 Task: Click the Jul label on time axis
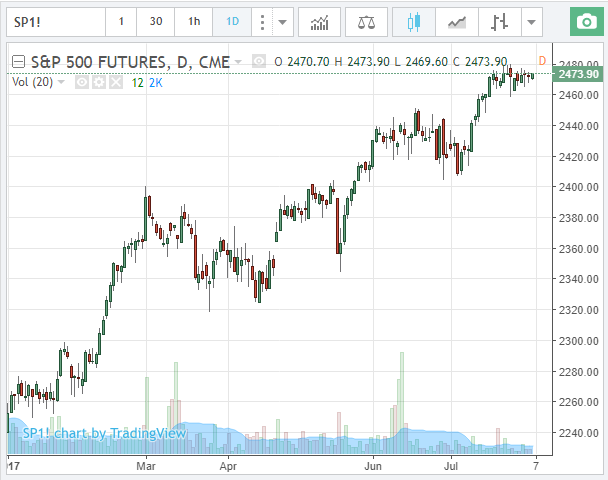pos(451,466)
